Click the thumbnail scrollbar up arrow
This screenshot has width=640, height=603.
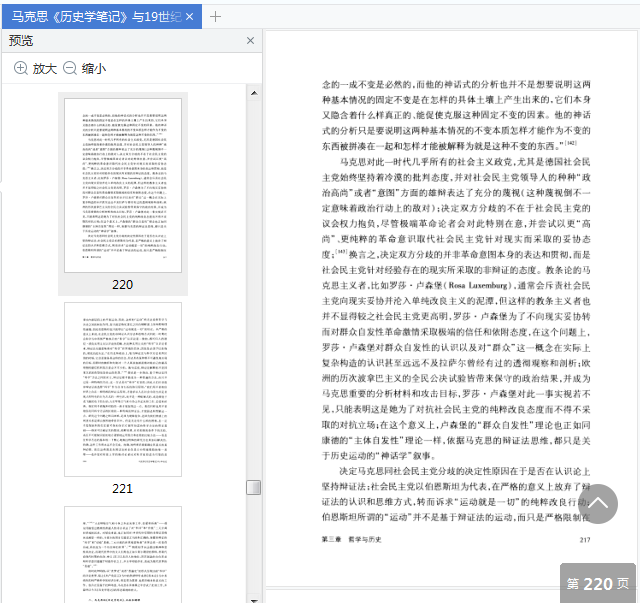(254, 93)
